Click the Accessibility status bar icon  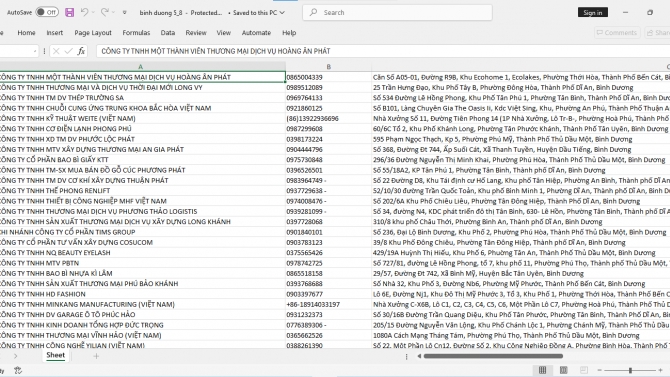click(x=18, y=370)
